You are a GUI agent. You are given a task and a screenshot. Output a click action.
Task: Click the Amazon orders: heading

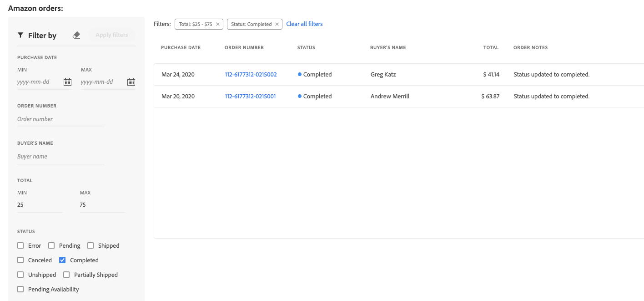pyautogui.click(x=35, y=8)
